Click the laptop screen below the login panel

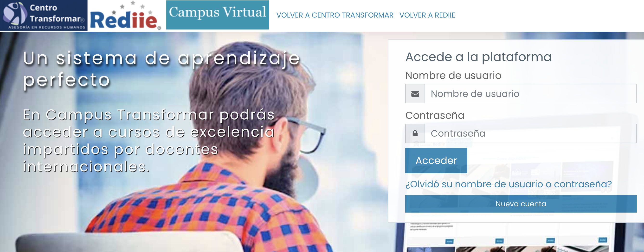(x=508, y=237)
